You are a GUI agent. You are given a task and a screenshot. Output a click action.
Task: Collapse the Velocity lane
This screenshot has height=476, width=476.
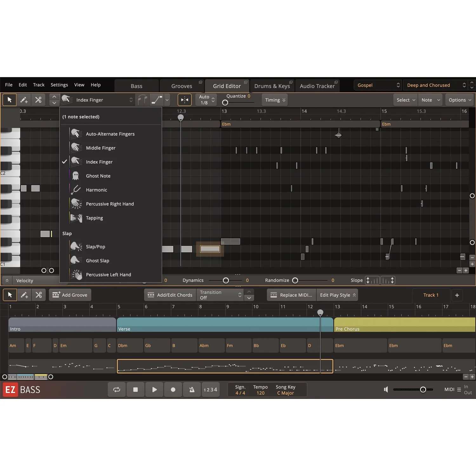(x=7, y=281)
